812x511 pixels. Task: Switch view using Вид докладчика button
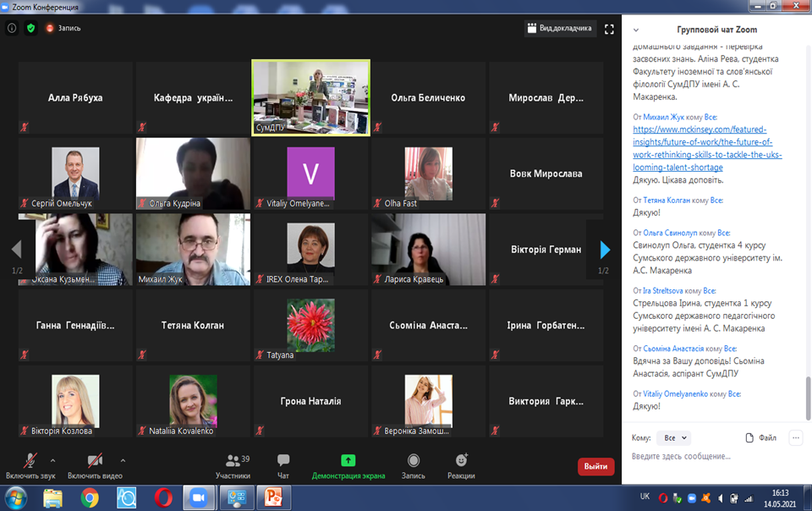(560, 28)
